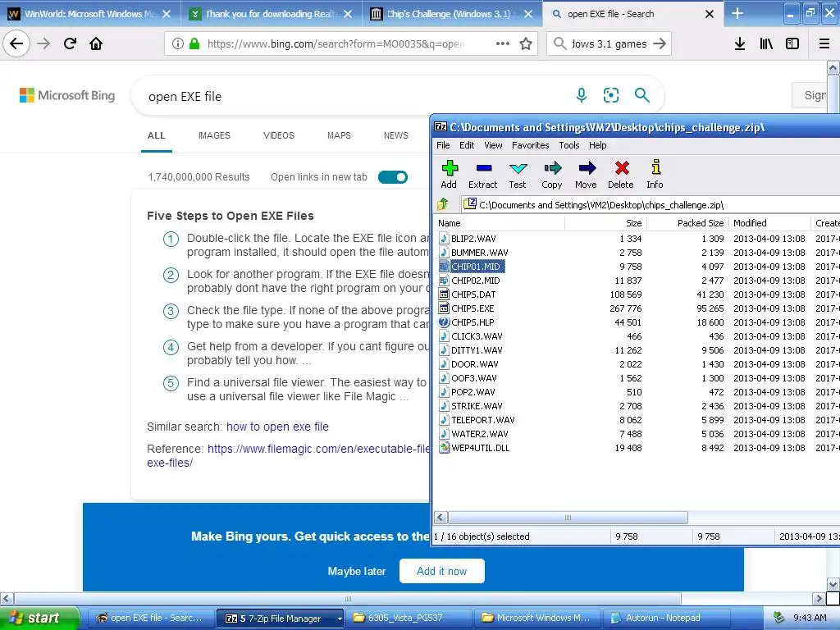Switch to Bing VIDEOS tab

tap(279, 135)
